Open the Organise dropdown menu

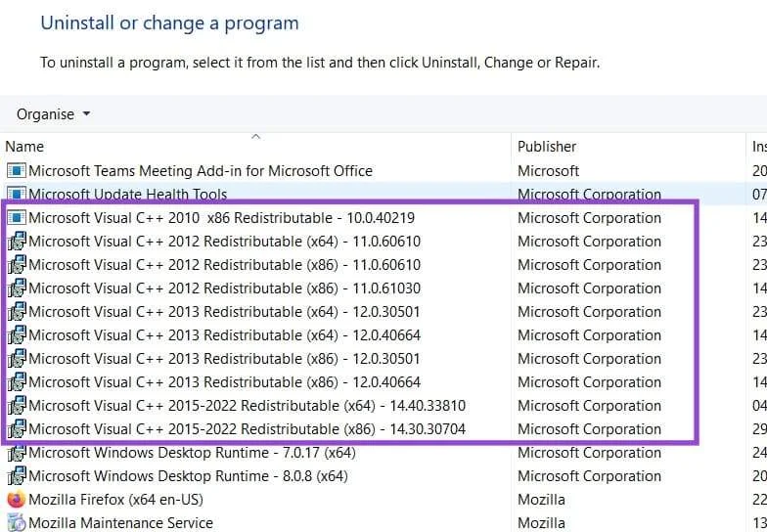(x=53, y=113)
